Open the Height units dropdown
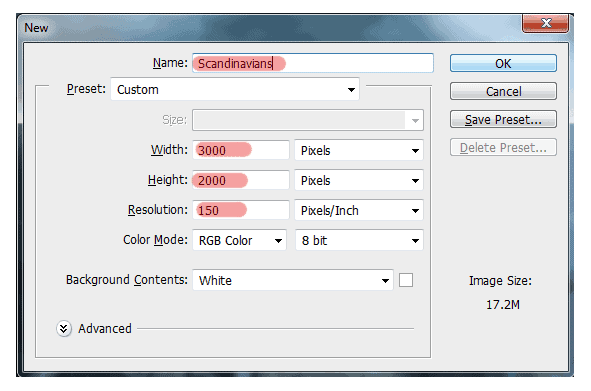The width and height of the screenshot is (591, 391). (x=359, y=180)
